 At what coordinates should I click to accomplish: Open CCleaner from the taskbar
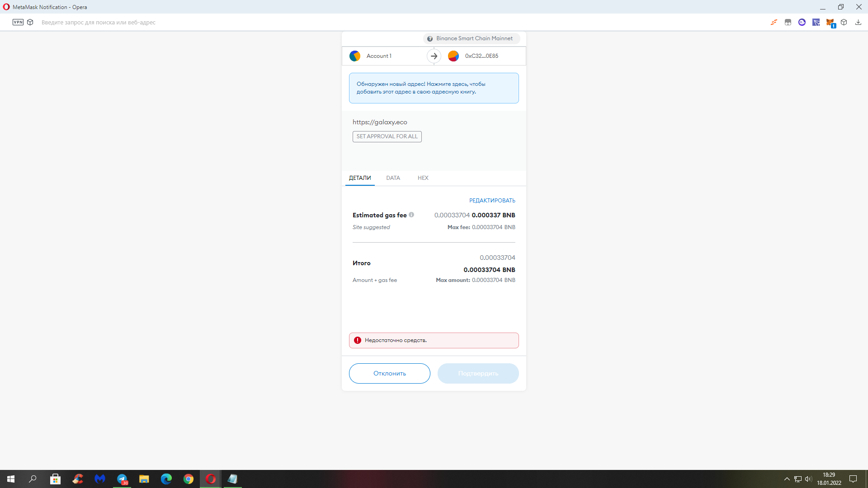tap(78, 479)
